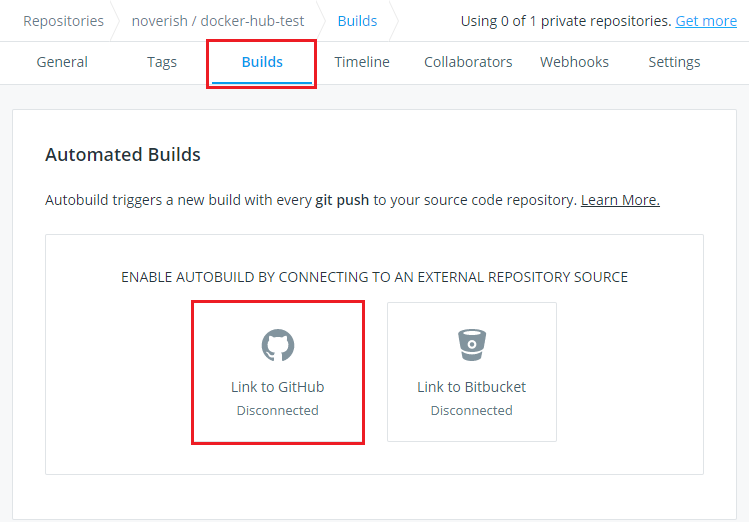Open the Learn More link
Viewport: 749px width, 522px height.
pyautogui.click(x=620, y=200)
